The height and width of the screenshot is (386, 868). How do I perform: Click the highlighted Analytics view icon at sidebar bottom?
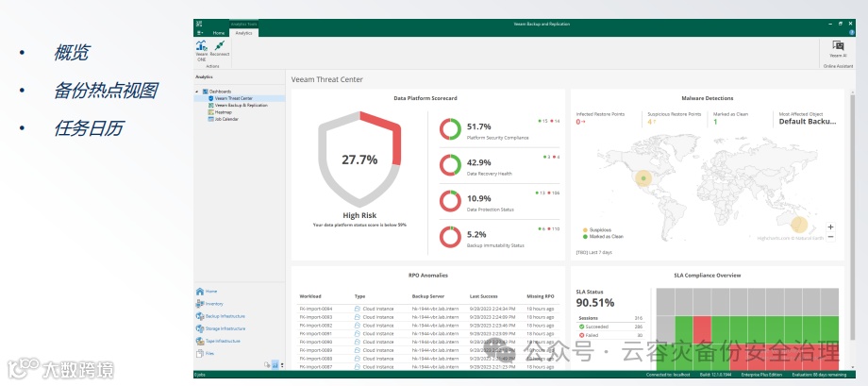(x=275, y=365)
